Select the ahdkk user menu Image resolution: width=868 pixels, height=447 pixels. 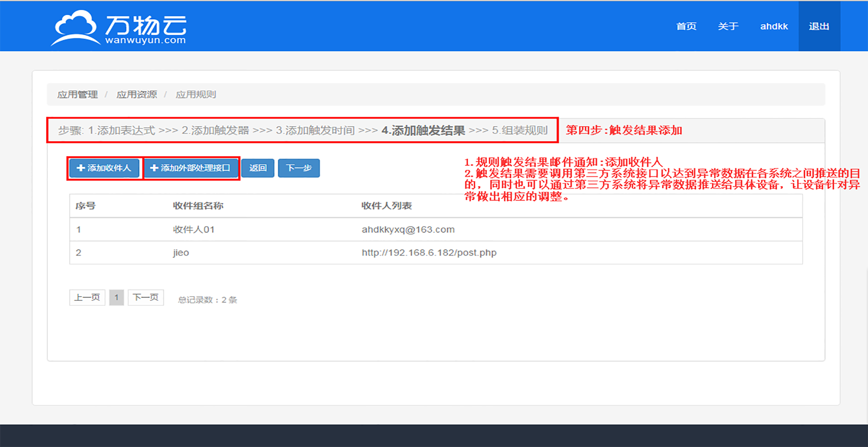tap(773, 27)
